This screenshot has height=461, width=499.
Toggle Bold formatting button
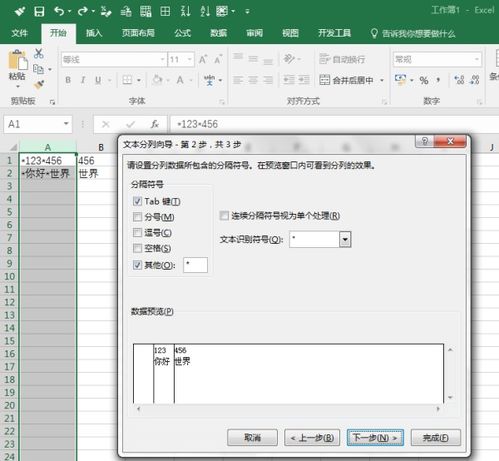tap(68, 80)
